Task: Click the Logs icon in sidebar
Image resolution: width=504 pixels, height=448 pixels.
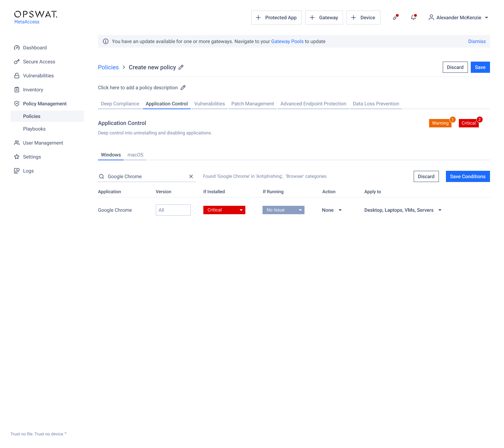Action: coord(16,171)
